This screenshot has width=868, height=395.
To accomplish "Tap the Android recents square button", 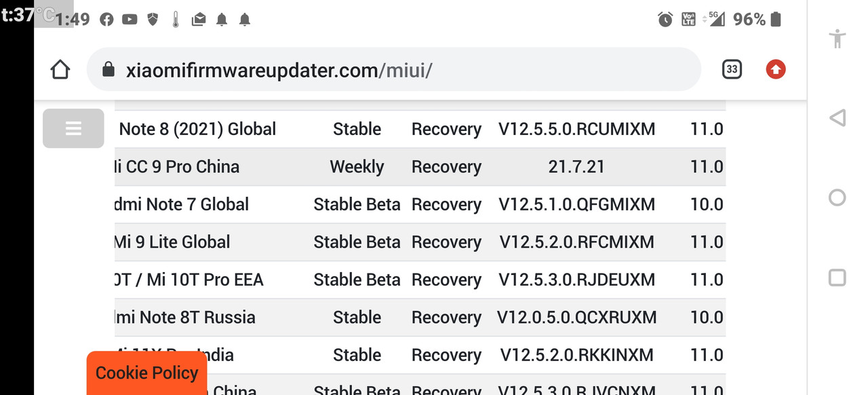I will [837, 277].
